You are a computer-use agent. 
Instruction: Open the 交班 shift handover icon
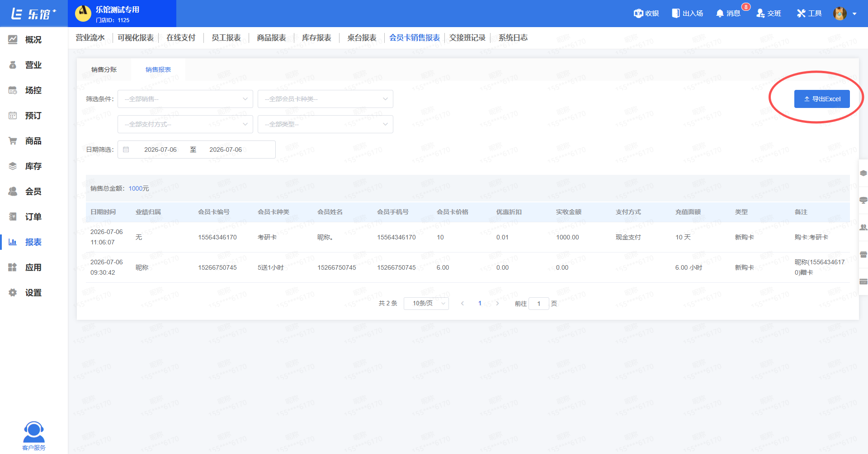(760, 14)
